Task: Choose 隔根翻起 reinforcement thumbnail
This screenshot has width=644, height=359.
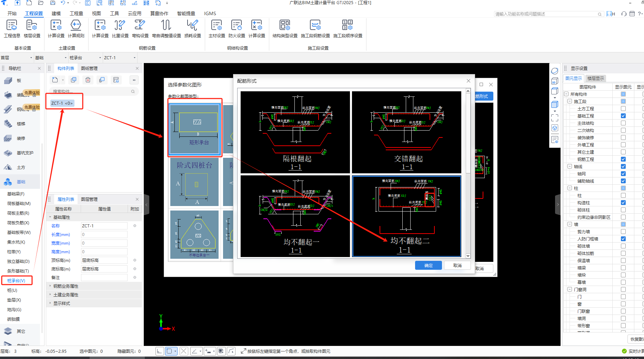Action: coord(295,132)
